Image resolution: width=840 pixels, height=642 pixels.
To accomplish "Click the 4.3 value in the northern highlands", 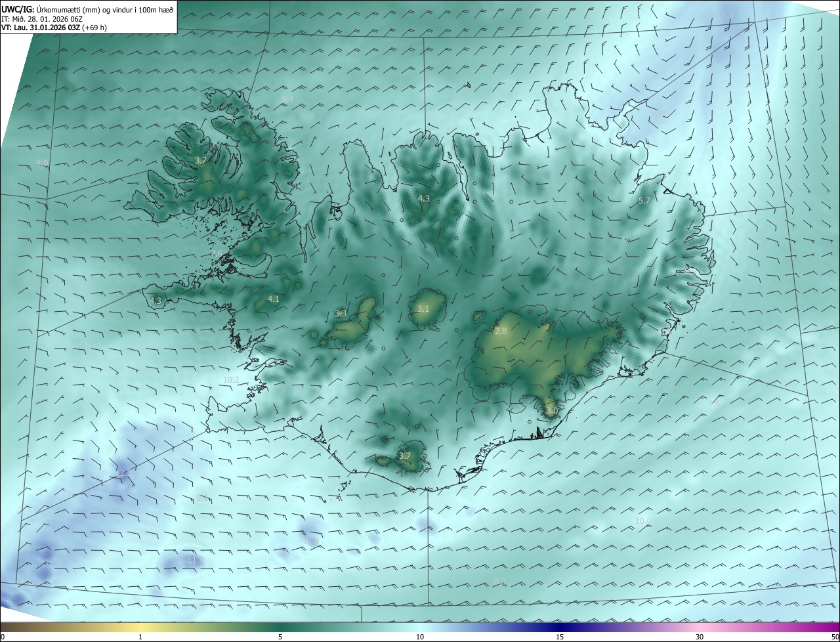I will tap(424, 198).
